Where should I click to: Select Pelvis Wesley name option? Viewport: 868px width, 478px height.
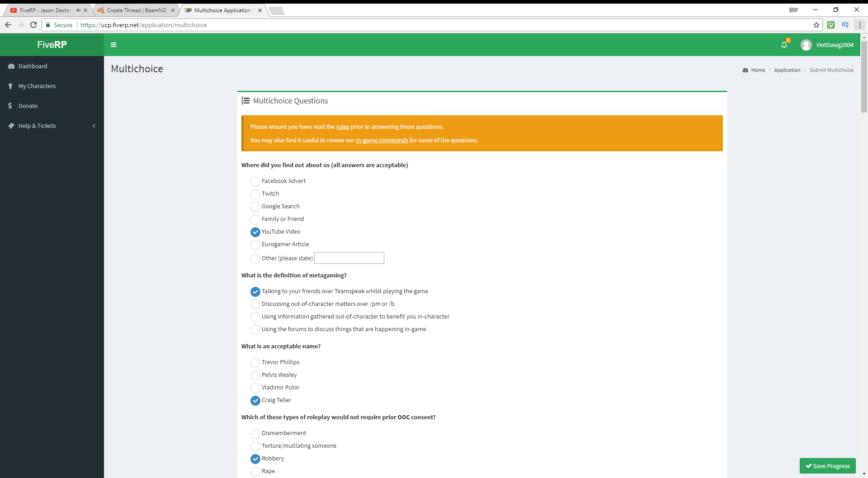[255, 375]
